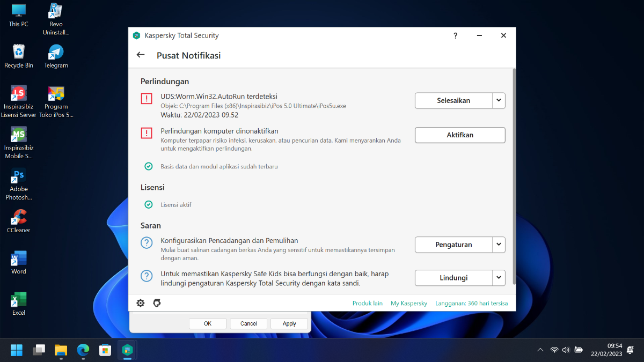Click question icon for Konfigurasikan Pencadangan
This screenshot has height=362, width=644.
147,242
